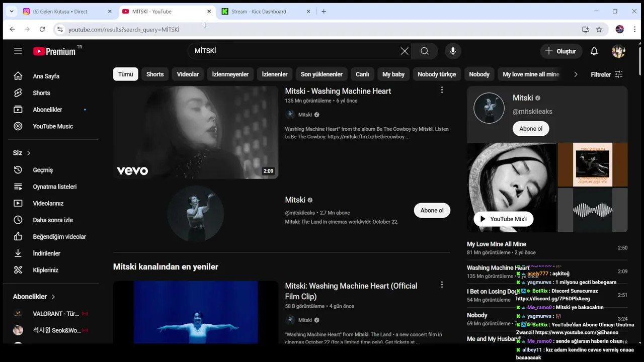Image resolution: width=644 pixels, height=362 pixels.
Task: Reload the YouTube page
Action: (x=42, y=29)
